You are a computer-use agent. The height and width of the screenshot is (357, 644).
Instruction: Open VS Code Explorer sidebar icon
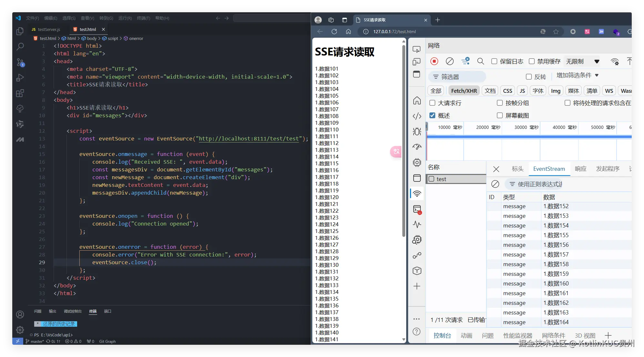click(20, 31)
